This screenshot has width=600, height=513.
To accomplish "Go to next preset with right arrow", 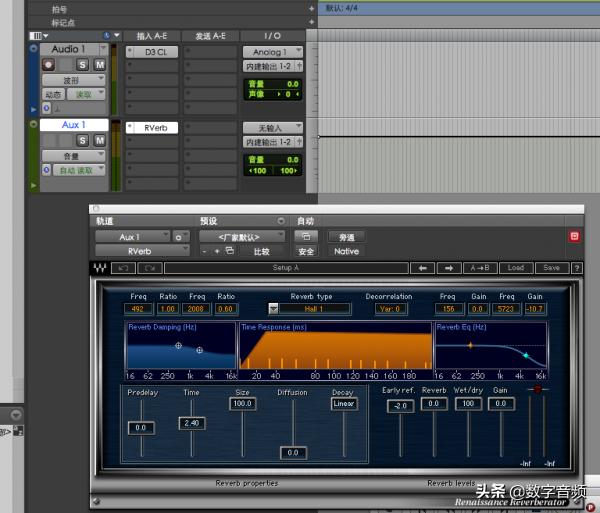I will point(449,268).
